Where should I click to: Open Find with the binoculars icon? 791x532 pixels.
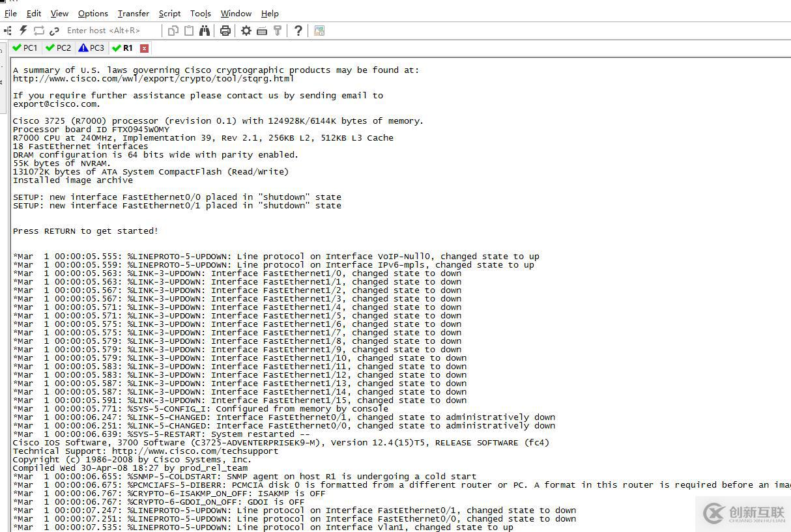(205, 31)
